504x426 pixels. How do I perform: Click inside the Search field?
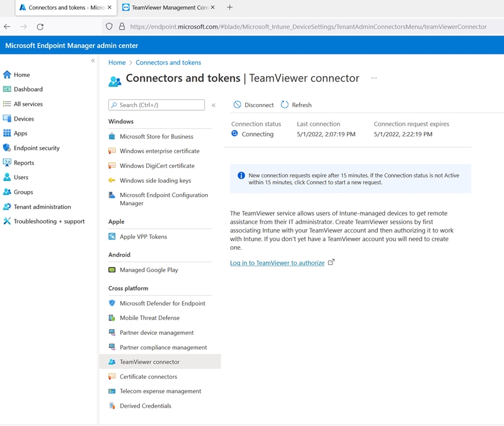pos(156,104)
